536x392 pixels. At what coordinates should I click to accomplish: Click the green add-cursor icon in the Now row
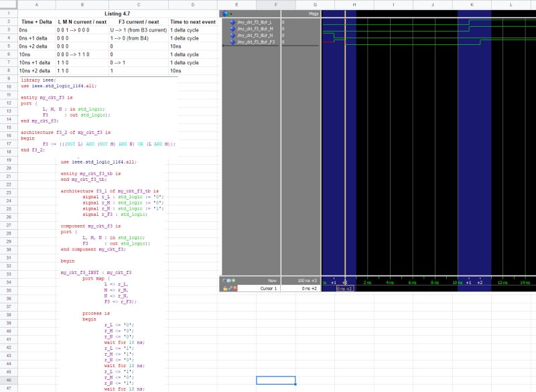[232, 280]
